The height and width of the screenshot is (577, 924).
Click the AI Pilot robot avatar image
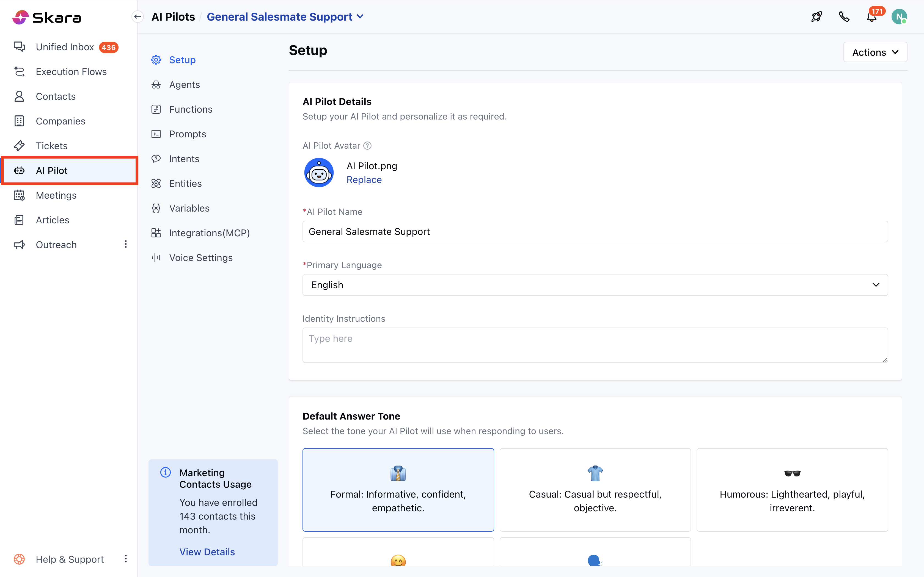(x=319, y=173)
